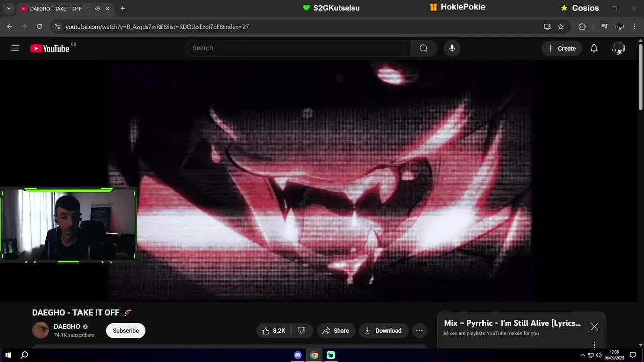Click the 74.1K subscribers text
644x362 pixels.
pyautogui.click(x=74, y=335)
